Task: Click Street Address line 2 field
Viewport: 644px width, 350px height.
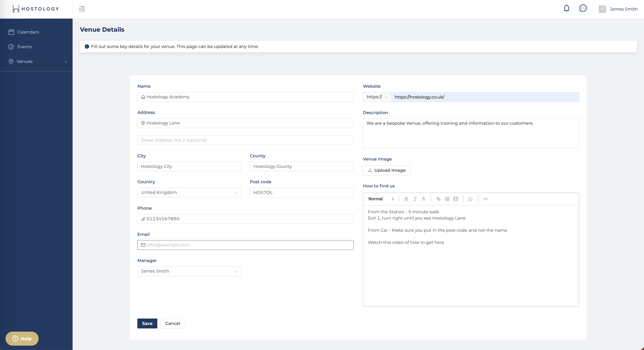Action: point(245,140)
